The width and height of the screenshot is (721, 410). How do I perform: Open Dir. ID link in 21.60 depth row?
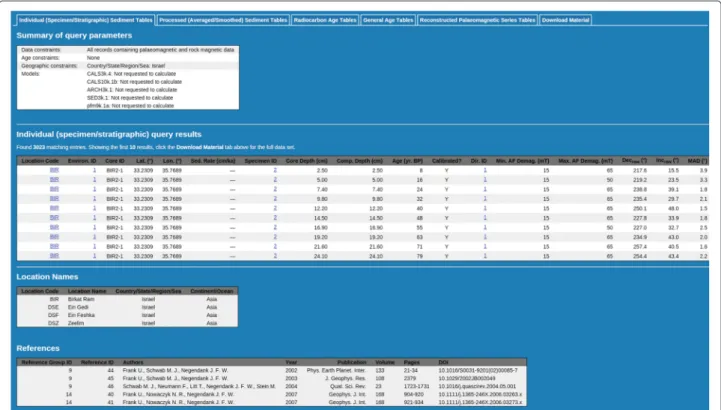click(485, 246)
